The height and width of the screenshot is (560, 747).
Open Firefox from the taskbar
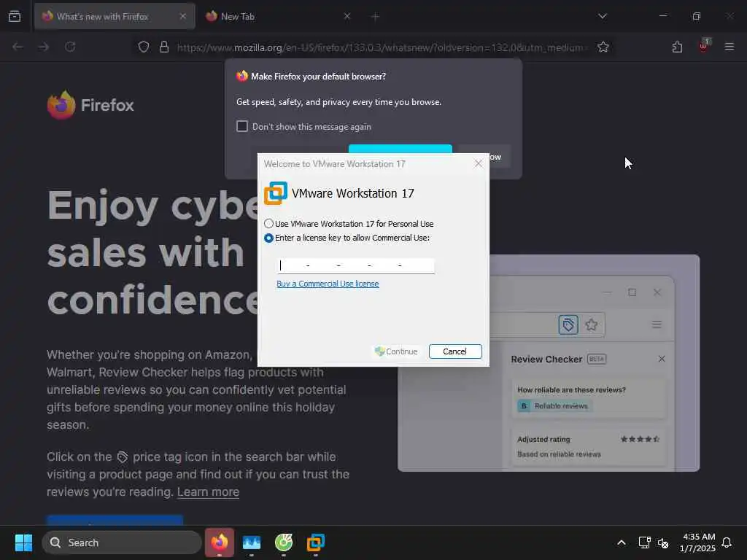tap(220, 542)
